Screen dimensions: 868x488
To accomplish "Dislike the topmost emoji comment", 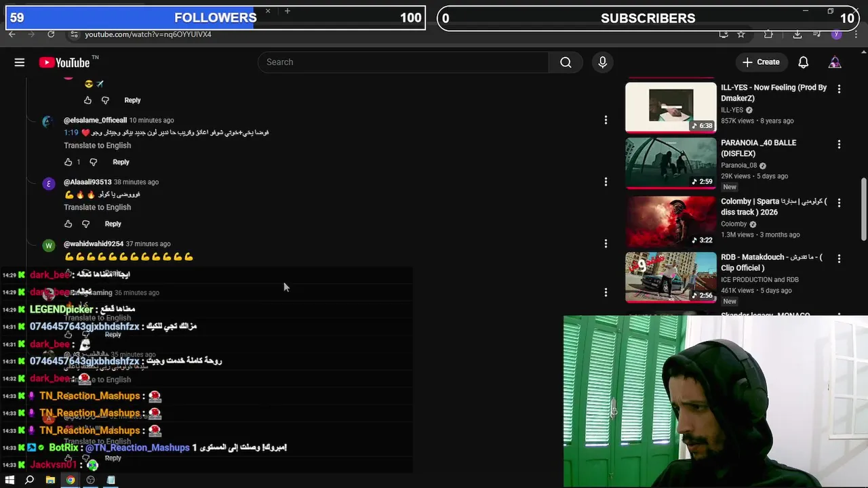I will 105,100.
